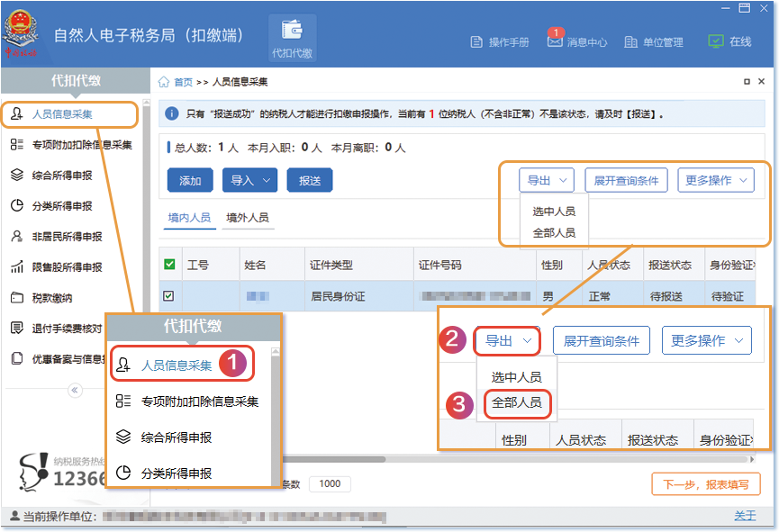
Task: Click the green 在线 status indicator
Action: (740, 41)
